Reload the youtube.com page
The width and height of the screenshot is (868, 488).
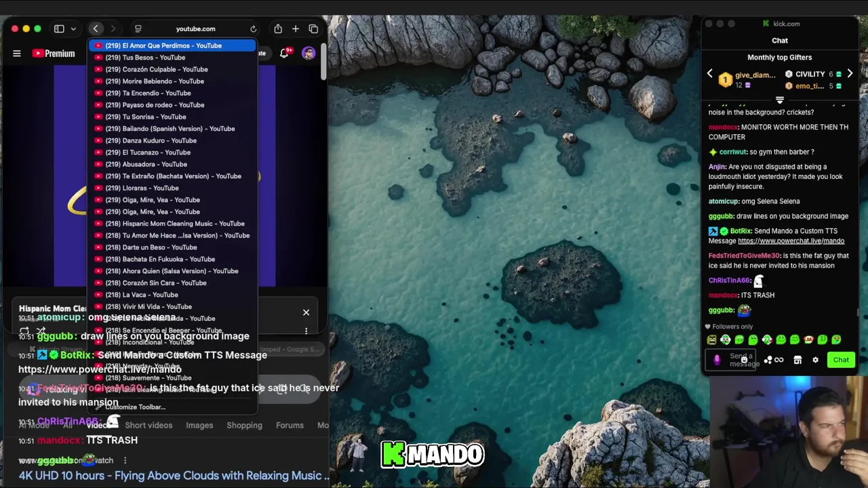pos(253,28)
